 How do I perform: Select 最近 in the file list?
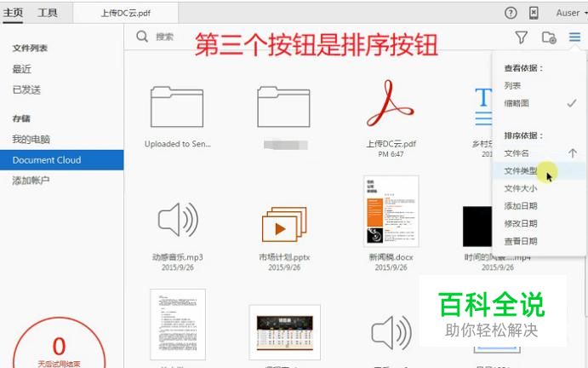tap(22, 69)
